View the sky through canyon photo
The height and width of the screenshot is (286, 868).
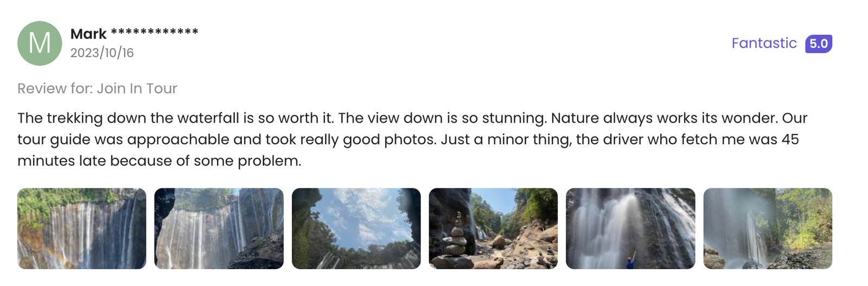(x=356, y=228)
